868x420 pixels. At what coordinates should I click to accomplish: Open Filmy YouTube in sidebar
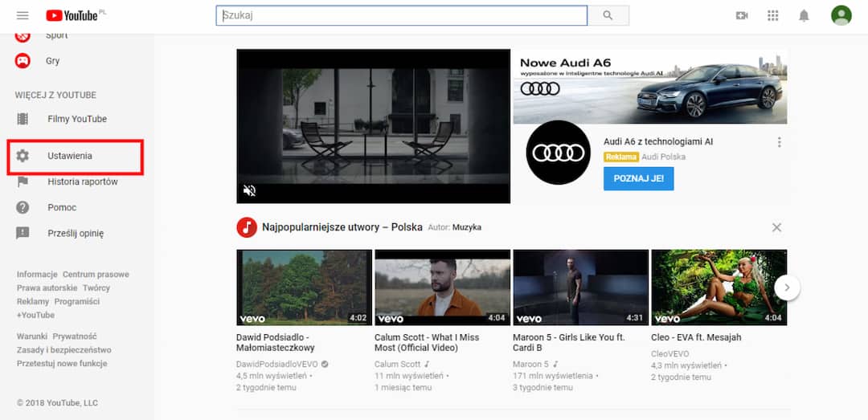77,119
